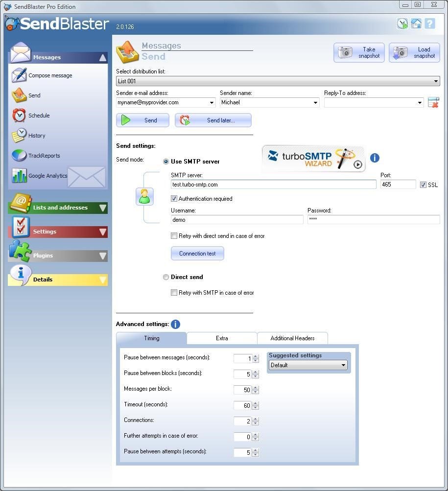Switch to the Extra tab
The image size is (448, 491).
tap(222, 338)
